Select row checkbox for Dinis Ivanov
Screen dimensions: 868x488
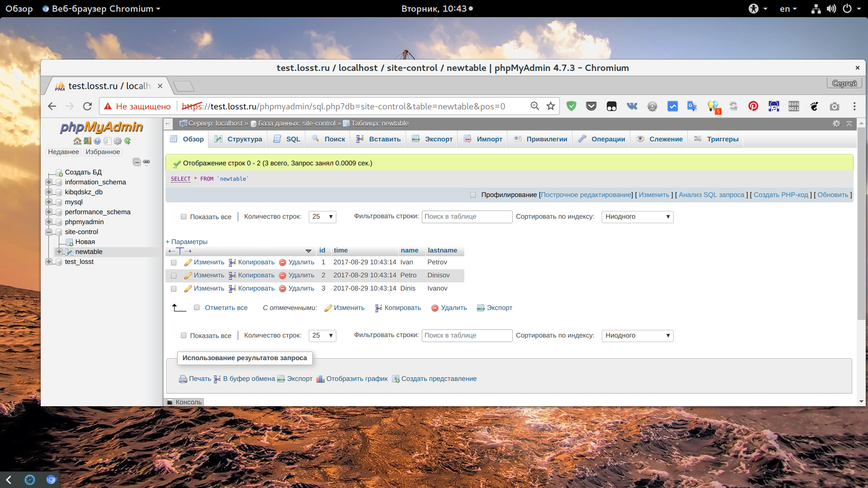[174, 289]
